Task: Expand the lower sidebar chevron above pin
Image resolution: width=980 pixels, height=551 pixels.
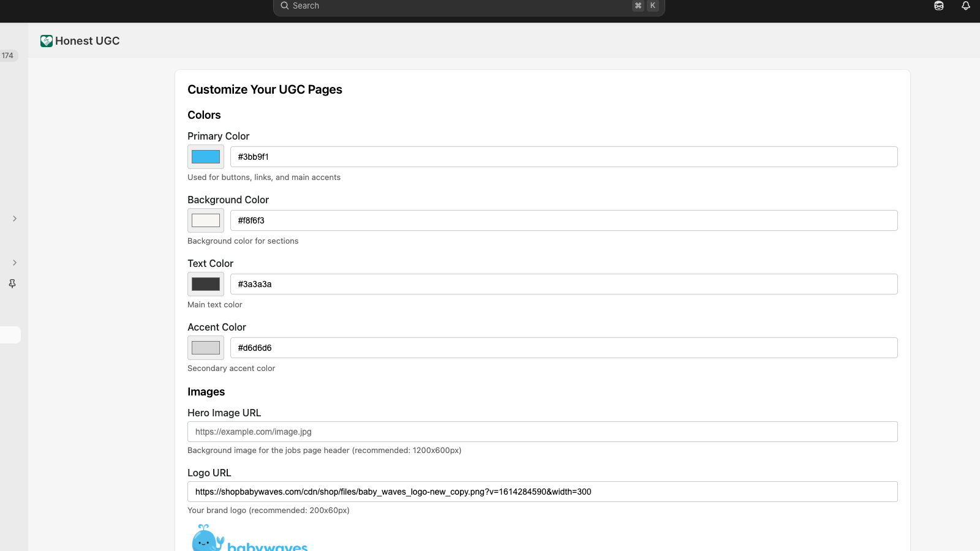Action: (x=15, y=263)
